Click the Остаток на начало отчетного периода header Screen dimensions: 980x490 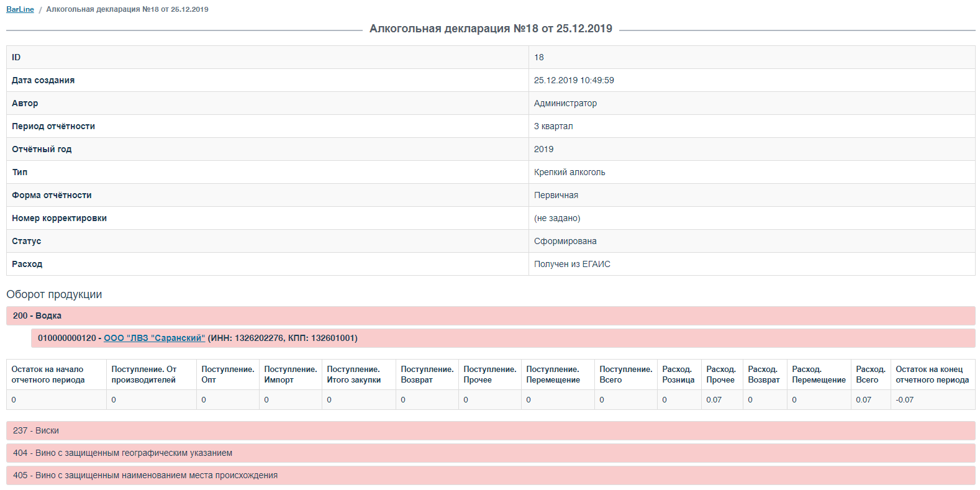click(57, 374)
